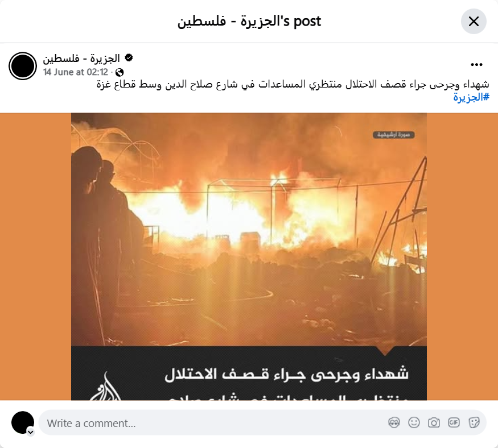Click the public globe audience icon
The height and width of the screenshot is (448, 498).
(120, 73)
